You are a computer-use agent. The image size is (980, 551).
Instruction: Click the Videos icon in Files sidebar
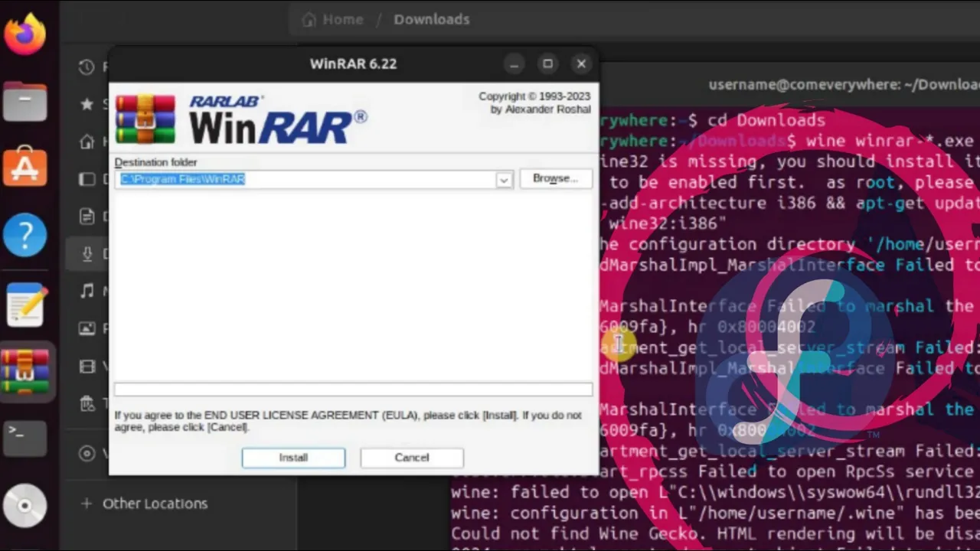(x=87, y=367)
